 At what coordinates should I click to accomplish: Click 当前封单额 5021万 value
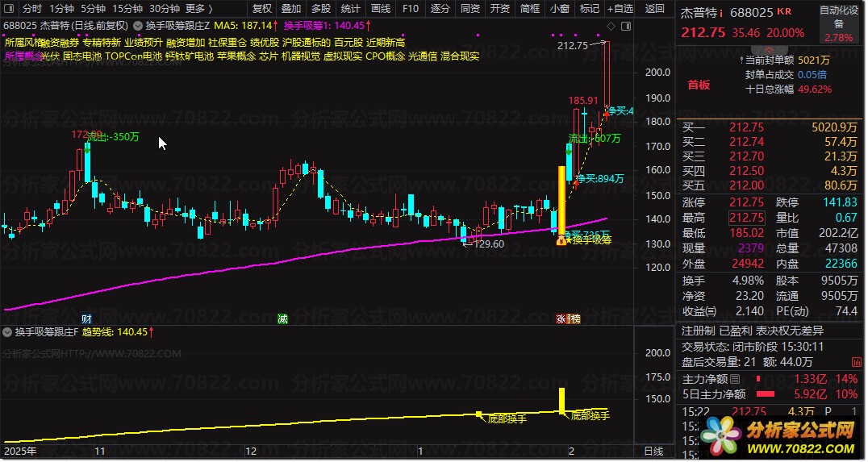(814, 60)
